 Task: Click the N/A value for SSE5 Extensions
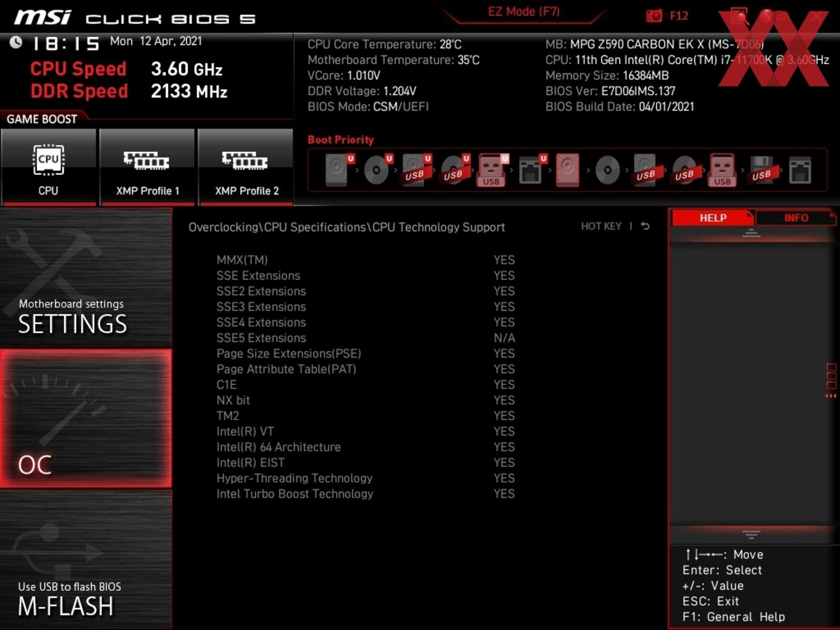[x=504, y=338]
